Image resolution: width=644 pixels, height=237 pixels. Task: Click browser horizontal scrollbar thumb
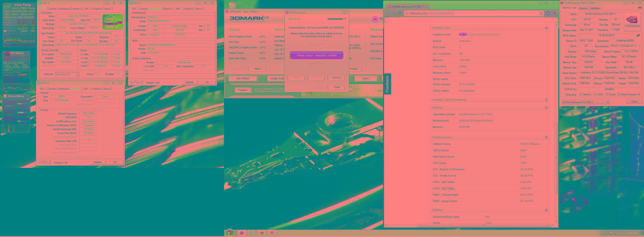pyautogui.click(x=484, y=225)
